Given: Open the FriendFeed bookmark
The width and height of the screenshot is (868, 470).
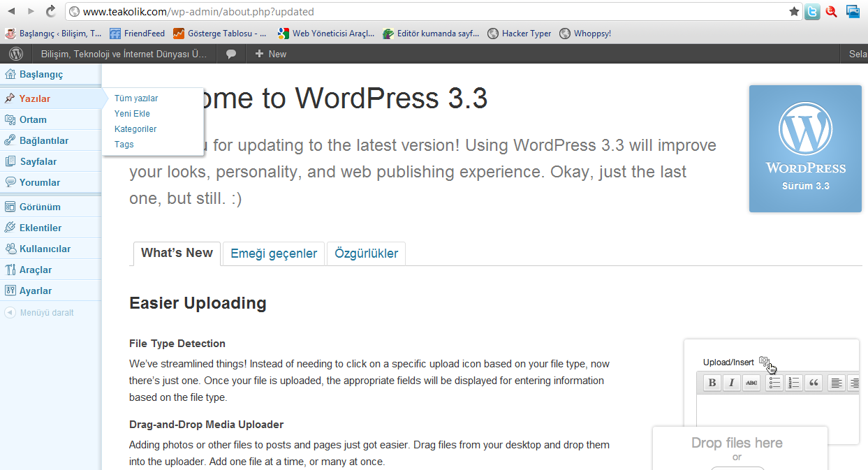Looking at the screenshot, I should pyautogui.click(x=138, y=33).
